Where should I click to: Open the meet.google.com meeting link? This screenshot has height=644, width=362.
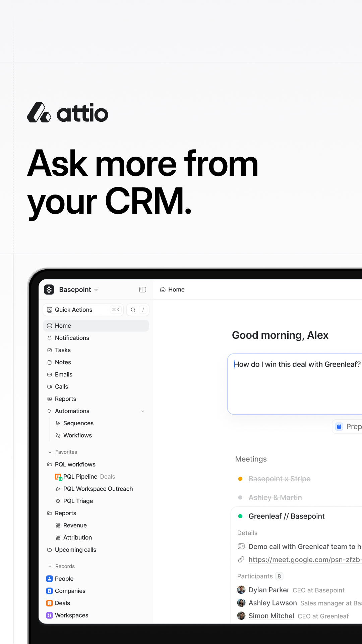(x=305, y=559)
